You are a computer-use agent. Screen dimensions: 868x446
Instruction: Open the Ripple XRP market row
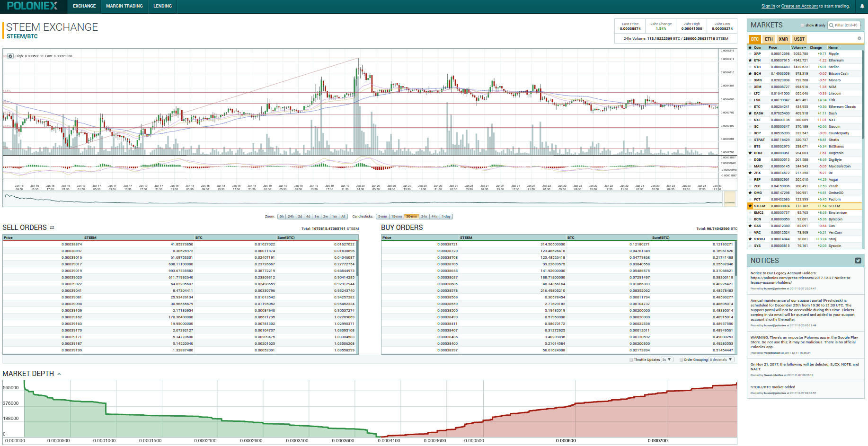pyautogui.click(x=804, y=54)
